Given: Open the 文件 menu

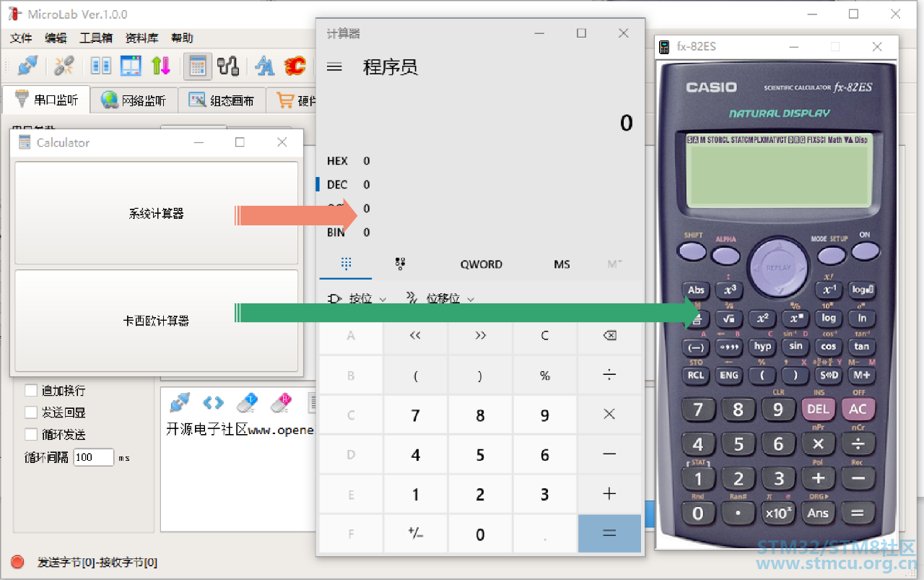Looking at the screenshot, I should pyautogui.click(x=21, y=38).
